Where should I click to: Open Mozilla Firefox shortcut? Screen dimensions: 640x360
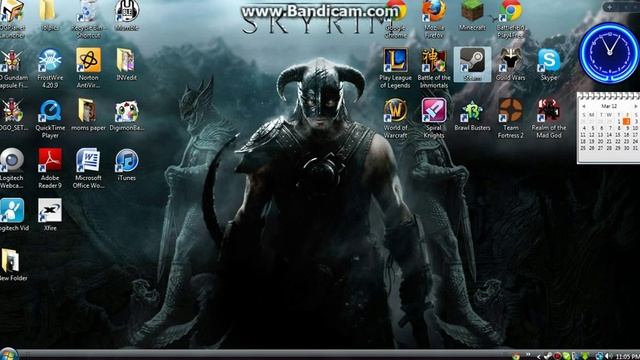click(x=434, y=20)
